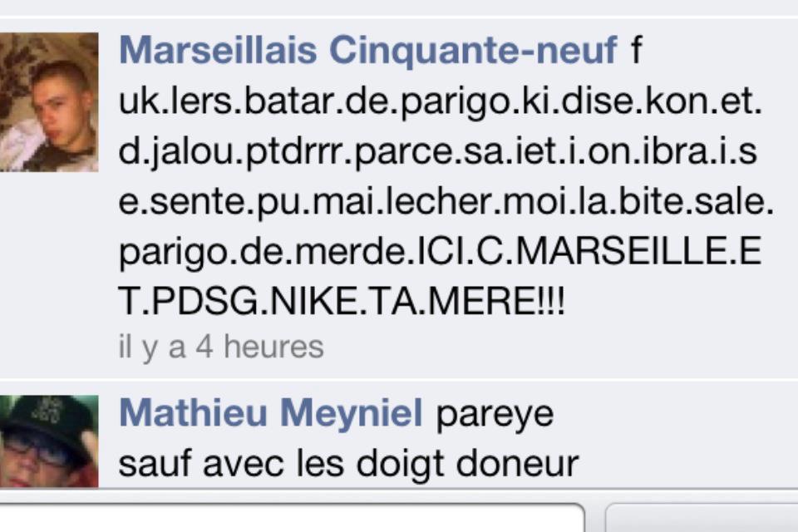
Task: Click the 'il y a 4 heures' timestamp
Action: tap(221, 347)
